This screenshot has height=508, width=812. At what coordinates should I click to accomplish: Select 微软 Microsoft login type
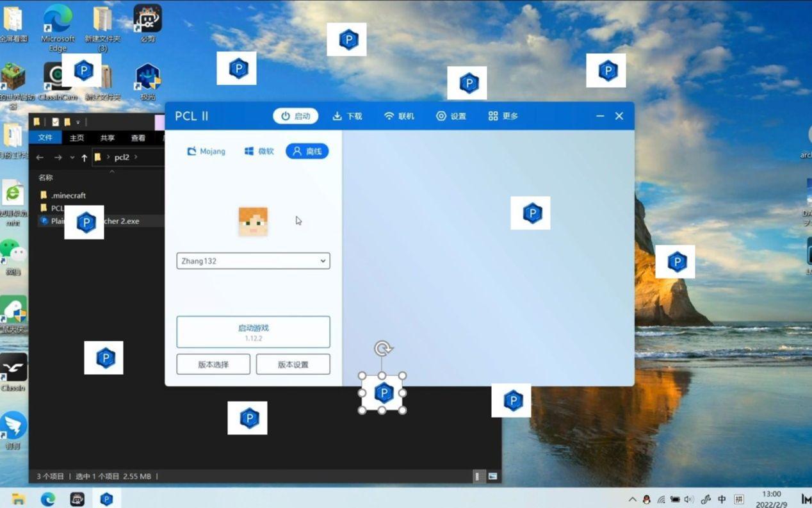(259, 151)
